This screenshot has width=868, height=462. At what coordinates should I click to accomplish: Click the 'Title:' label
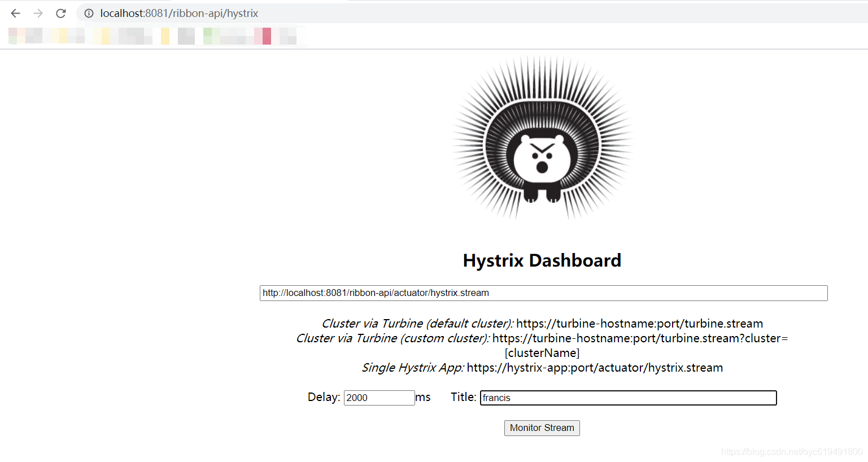pos(464,397)
